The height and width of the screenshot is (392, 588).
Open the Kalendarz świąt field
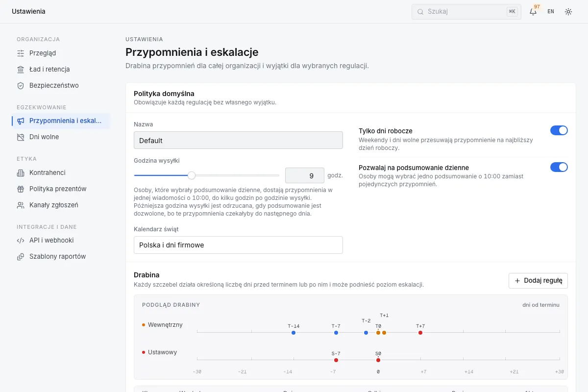click(238, 245)
